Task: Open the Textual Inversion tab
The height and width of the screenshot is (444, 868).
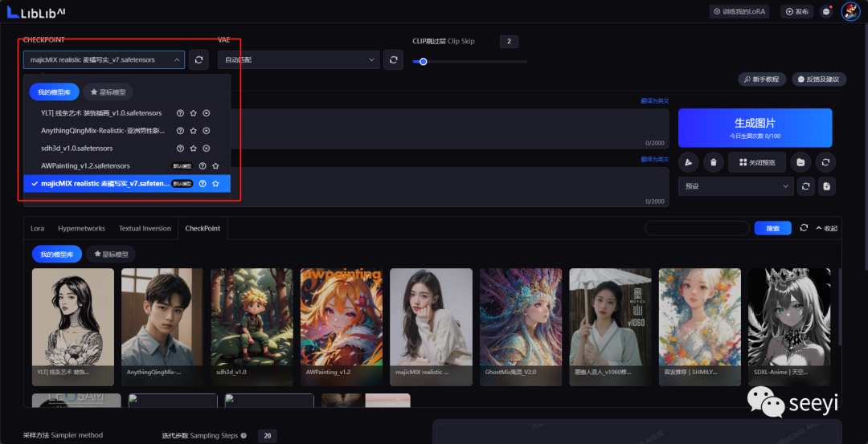Action: [145, 229]
